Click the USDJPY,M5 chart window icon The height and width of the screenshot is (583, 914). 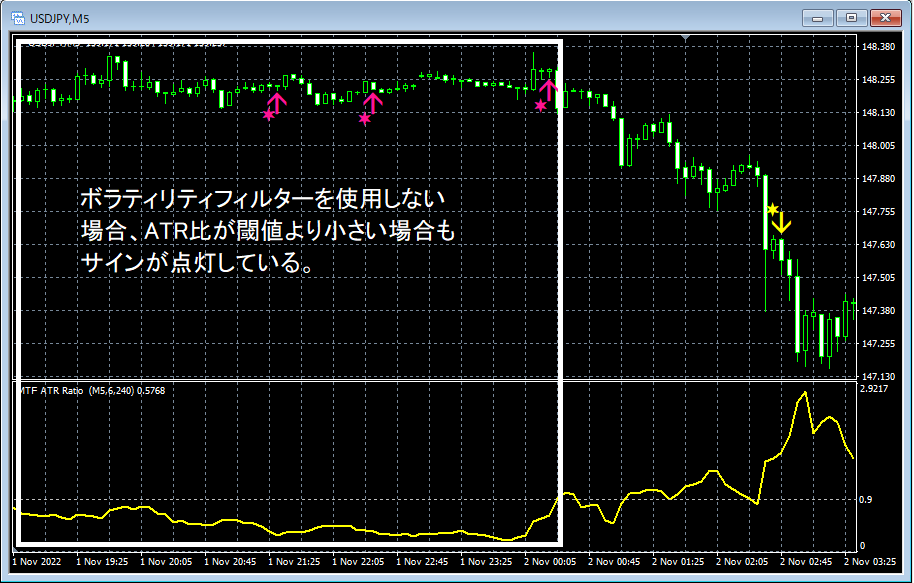pyautogui.click(x=18, y=19)
